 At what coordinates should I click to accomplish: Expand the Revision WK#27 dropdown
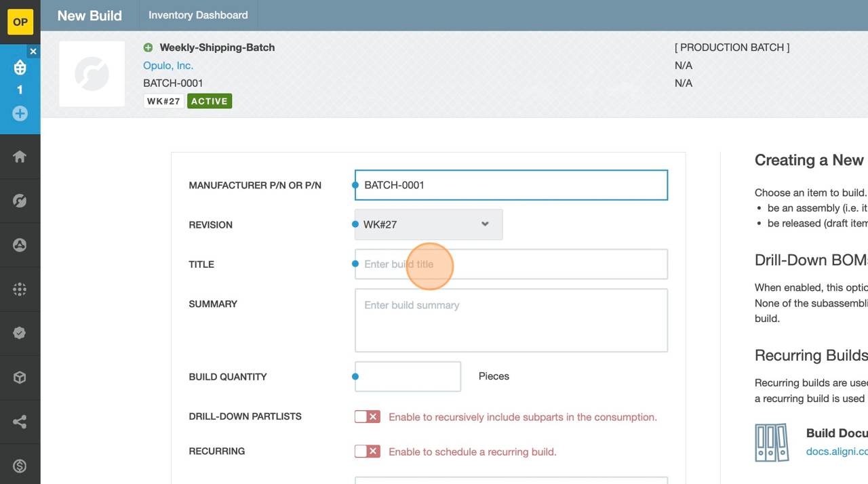[x=429, y=224]
